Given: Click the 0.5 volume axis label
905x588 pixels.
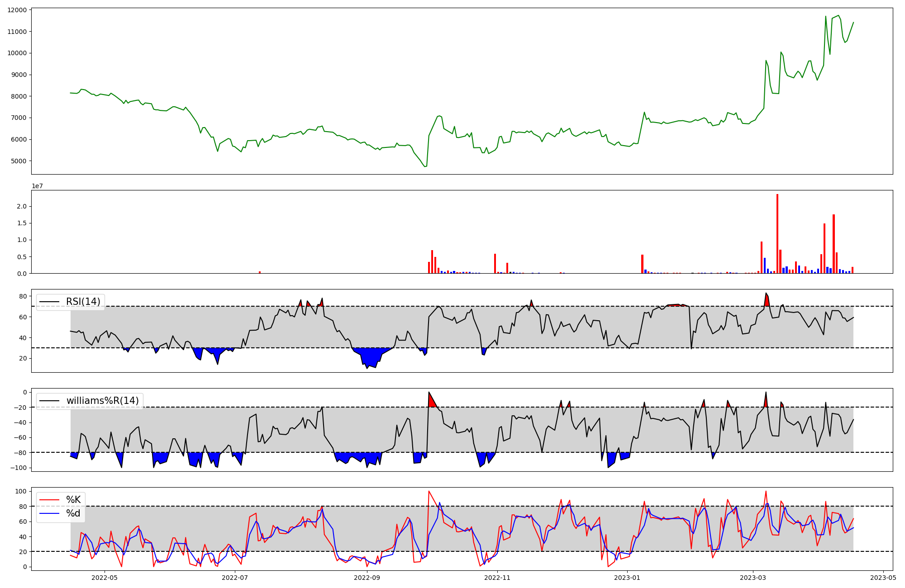Looking at the screenshot, I should 22,256.
